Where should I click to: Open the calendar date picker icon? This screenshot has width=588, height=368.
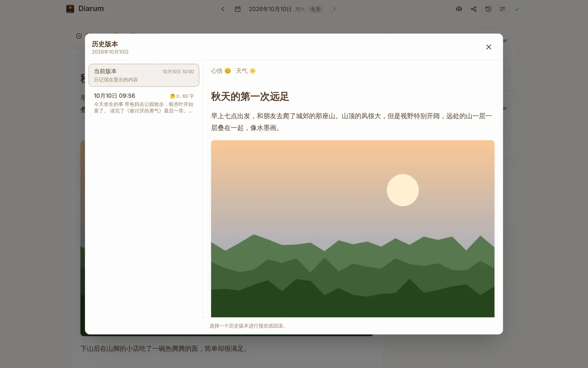click(x=237, y=9)
